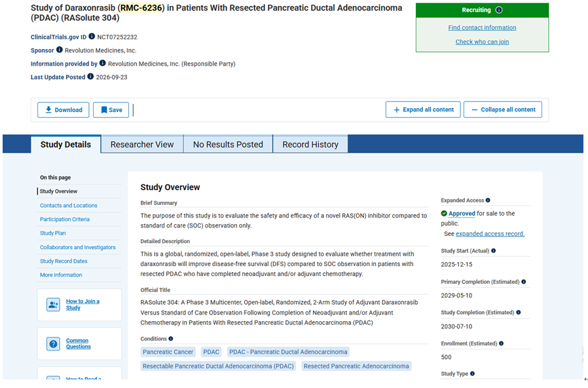
Task: Click info icon next to ClinicalTrials.gov ID
Action: [92, 37]
